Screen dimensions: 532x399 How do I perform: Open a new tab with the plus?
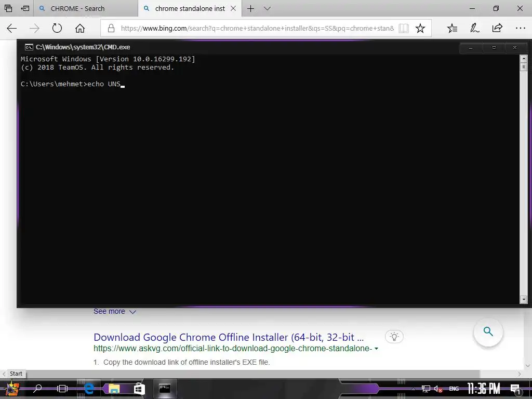coord(250,8)
